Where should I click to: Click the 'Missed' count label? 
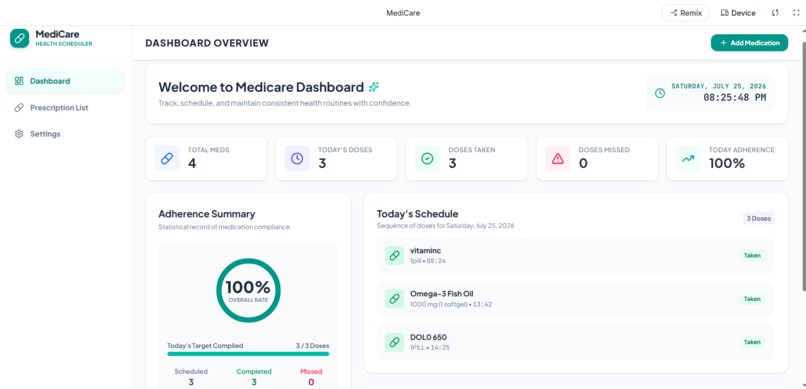click(311, 372)
